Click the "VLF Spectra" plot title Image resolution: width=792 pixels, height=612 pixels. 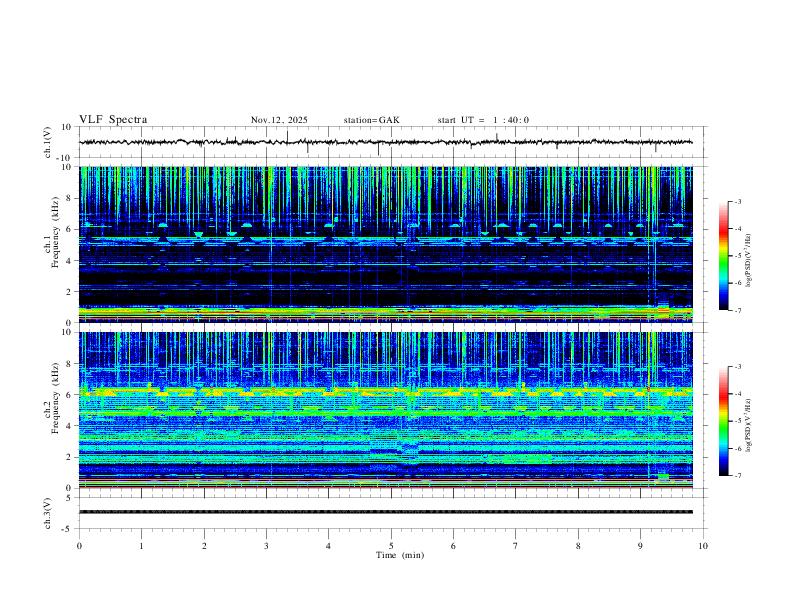click(x=113, y=119)
